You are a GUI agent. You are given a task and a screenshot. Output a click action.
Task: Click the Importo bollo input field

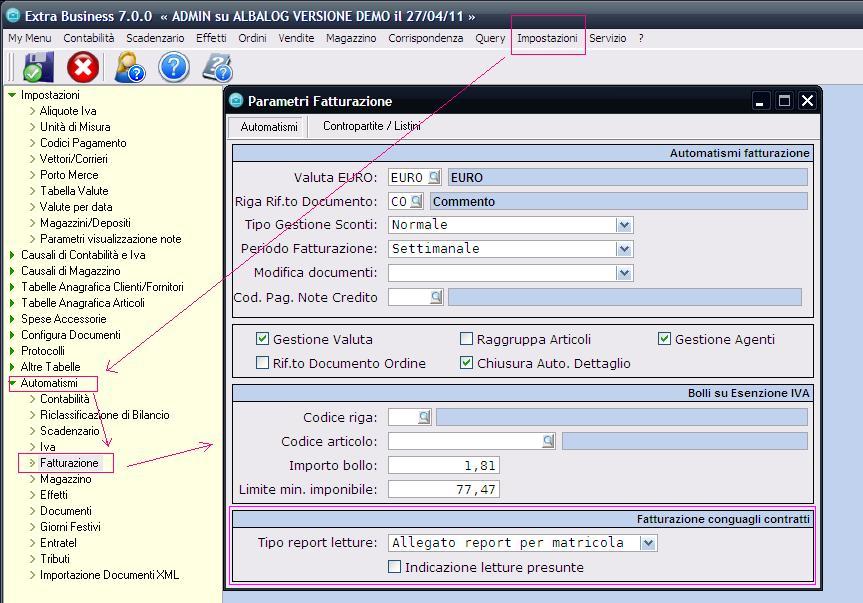(x=444, y=465)
